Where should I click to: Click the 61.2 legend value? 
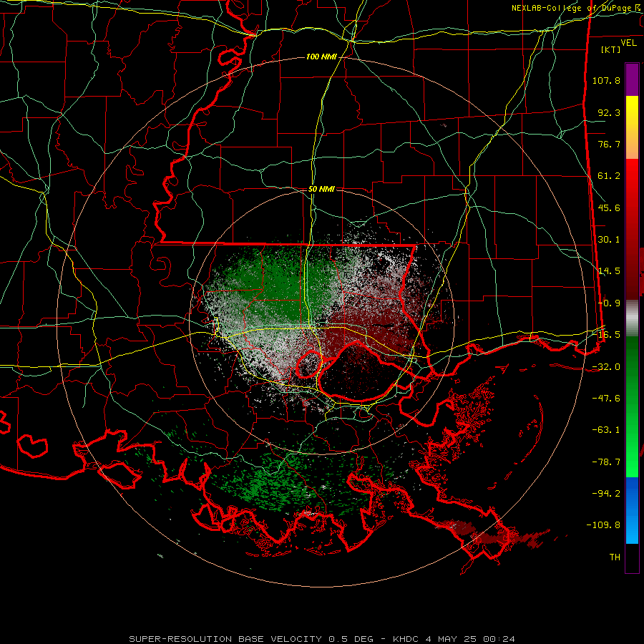click(x=609, y=176)
